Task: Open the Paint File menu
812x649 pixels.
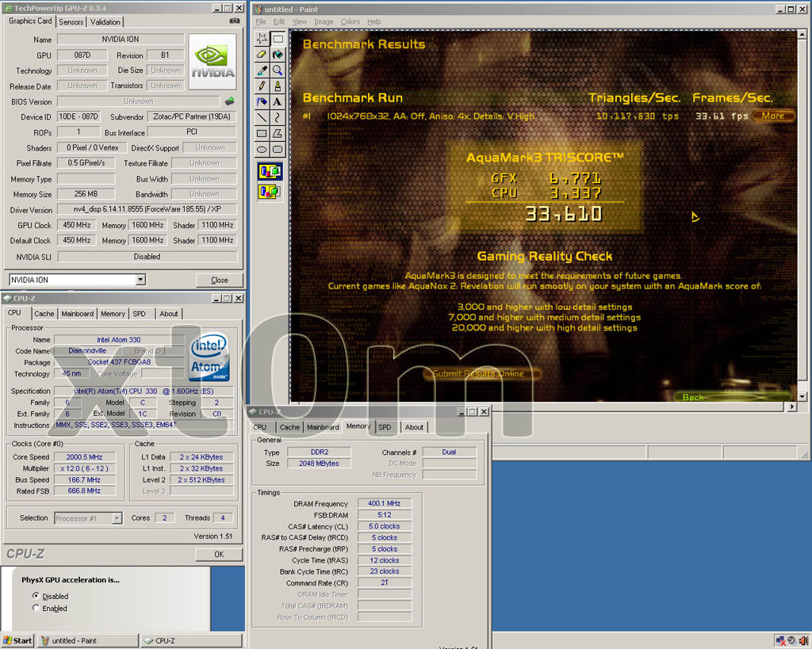Action: [260, 21]
